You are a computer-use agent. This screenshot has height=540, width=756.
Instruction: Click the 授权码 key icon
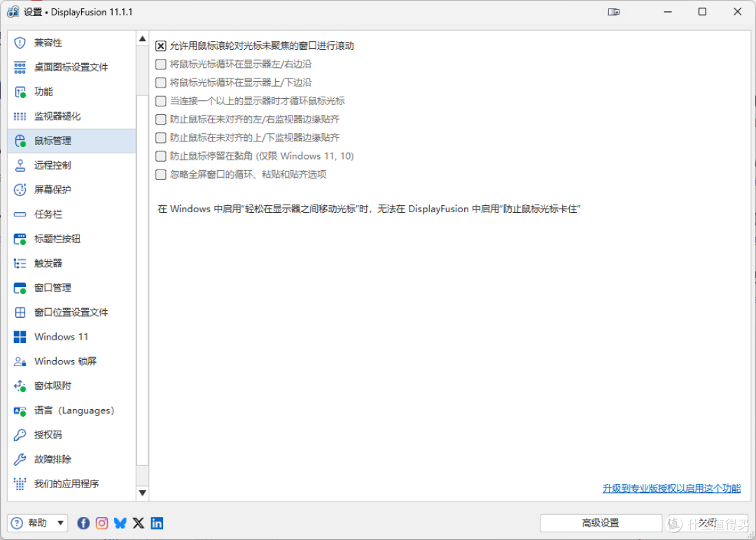[20, 435]
